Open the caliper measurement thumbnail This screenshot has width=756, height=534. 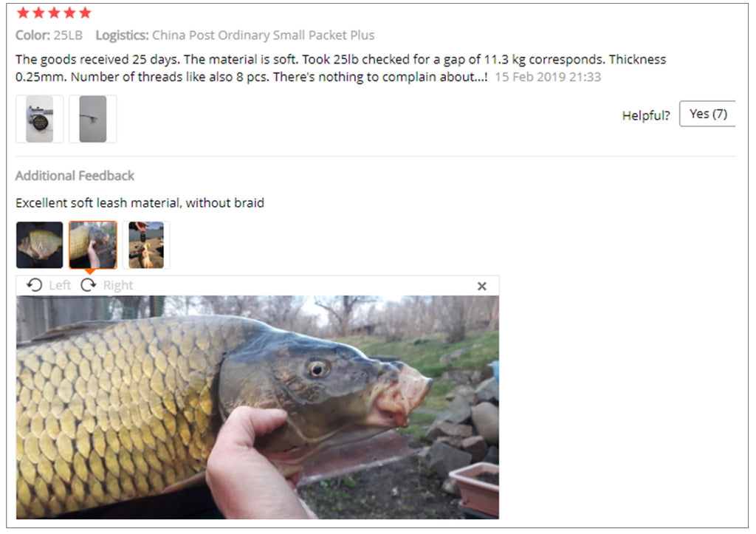click(40, 119)
